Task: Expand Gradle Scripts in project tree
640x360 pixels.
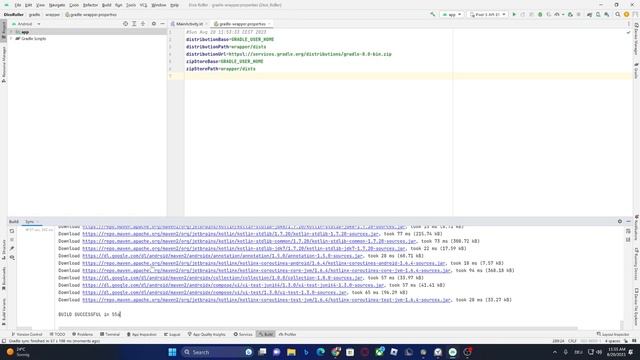Action: click(x=11, y=39)
